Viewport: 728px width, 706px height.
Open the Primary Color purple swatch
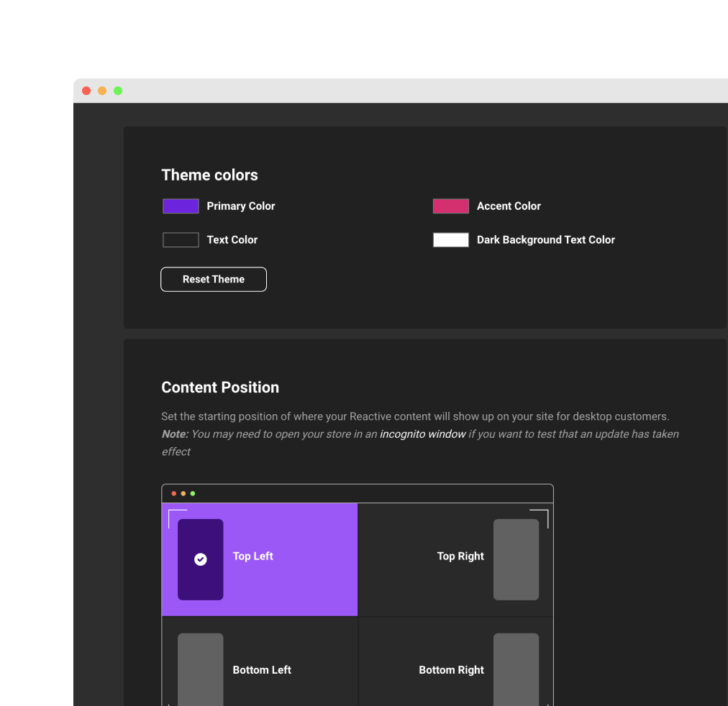(x=181, y=206)
